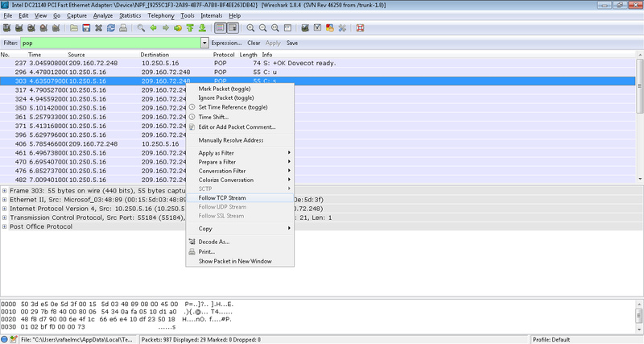Click the display filter input field
Viewport: 644px width, 344px height.
point(110,43)
